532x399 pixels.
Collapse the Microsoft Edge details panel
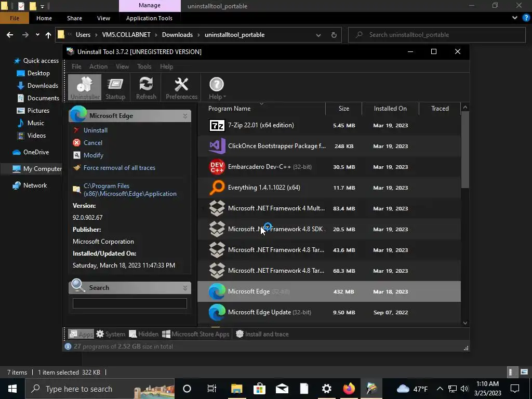pyautogui.click(x=185, y=116)
